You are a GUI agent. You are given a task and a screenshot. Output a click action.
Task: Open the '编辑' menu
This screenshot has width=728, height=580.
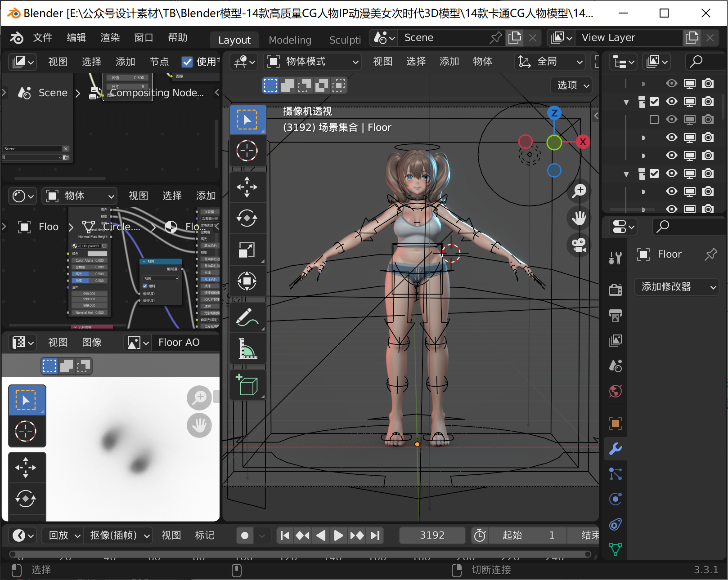tap(76, 38)
